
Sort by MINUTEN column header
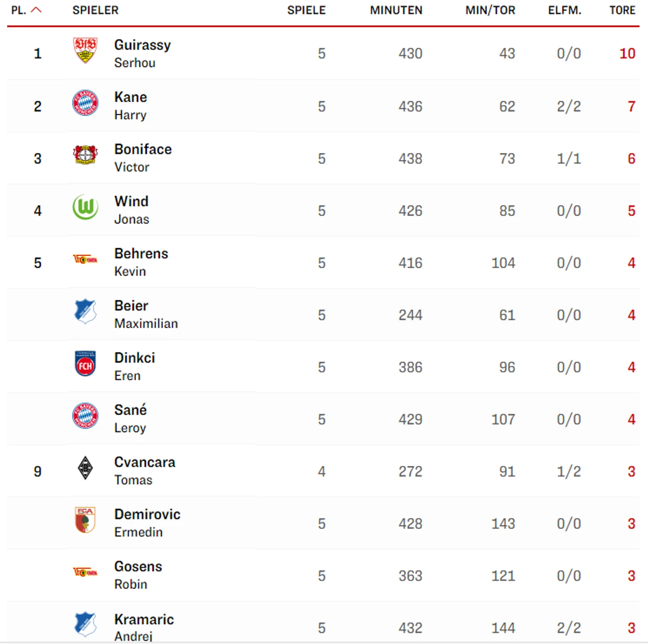396,10
